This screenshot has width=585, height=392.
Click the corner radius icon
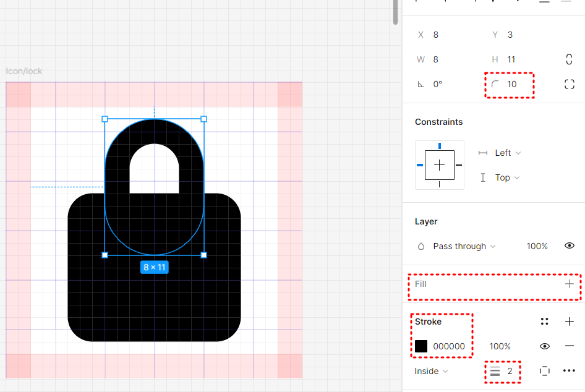click(495, 84)
